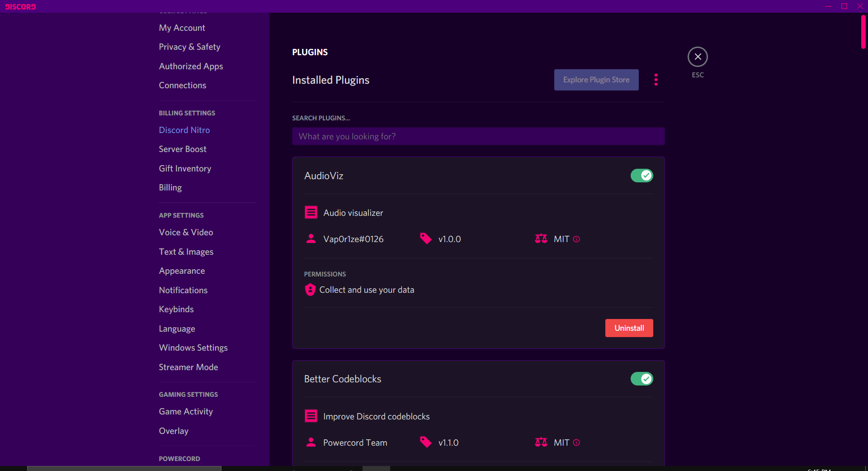Open Authorized Apps page
The image size is (868, 471).
191,66
